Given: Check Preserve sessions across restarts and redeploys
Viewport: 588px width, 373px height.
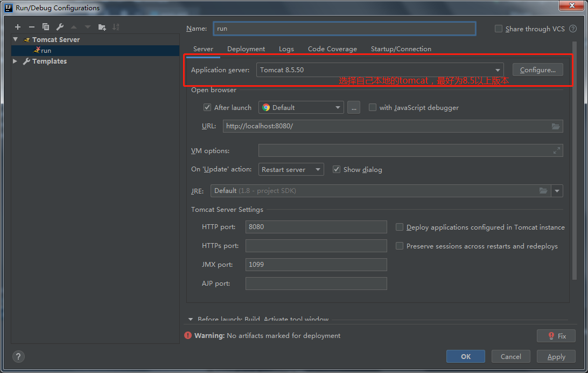Looking at the screenshot, I should (x=400, y=246).
